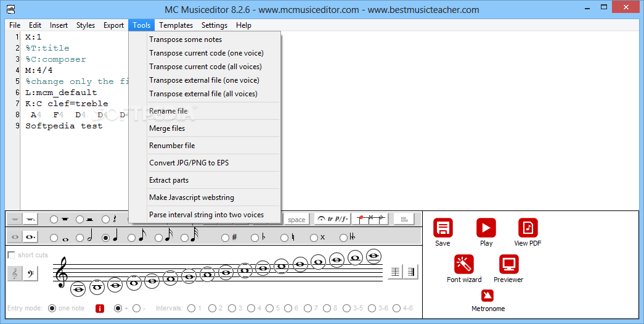The image size is (644, 324).
Task: Select the double flat radio button
Action: (343, 238)
